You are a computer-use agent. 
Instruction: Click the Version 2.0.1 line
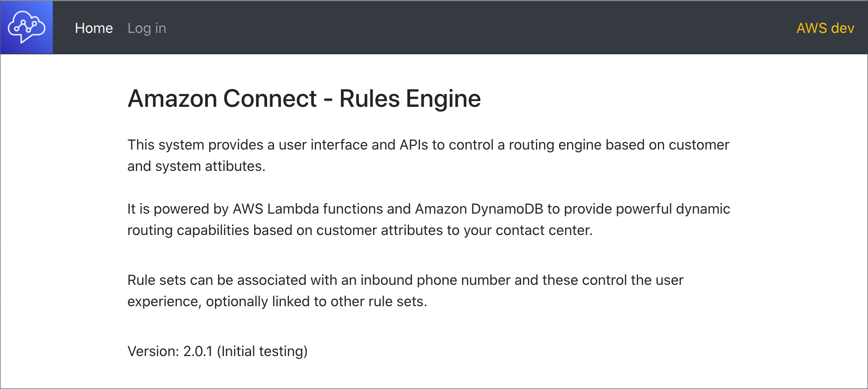pyautogui.click(x=217, y=351)
